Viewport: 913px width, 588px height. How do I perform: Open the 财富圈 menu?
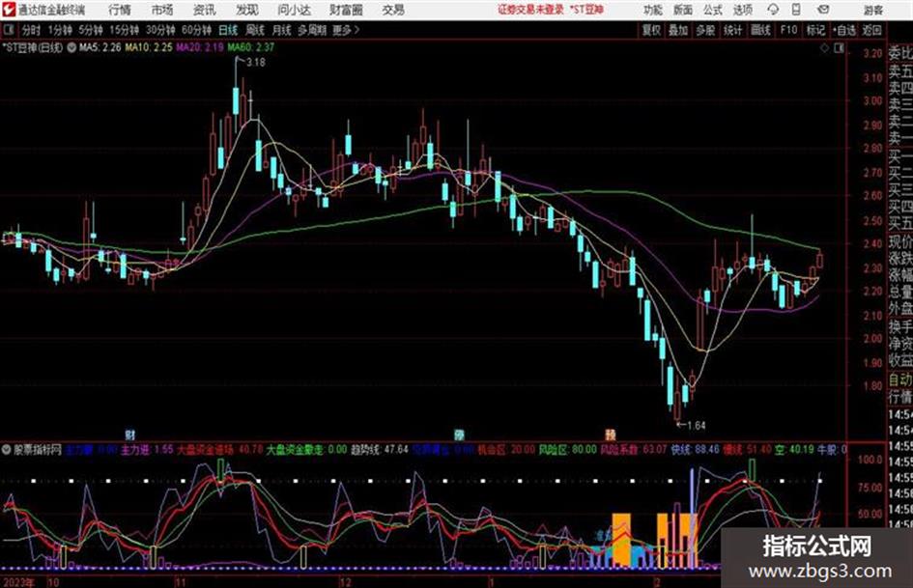pos(347,10)
